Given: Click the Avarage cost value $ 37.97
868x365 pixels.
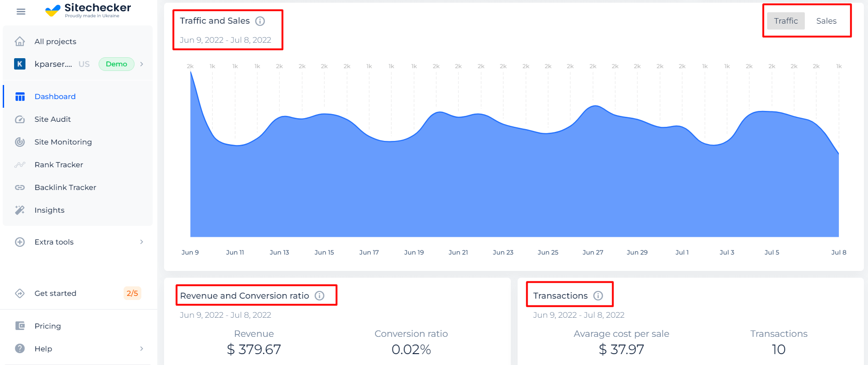Looking at the screenshot, I should tap(621, 349).
